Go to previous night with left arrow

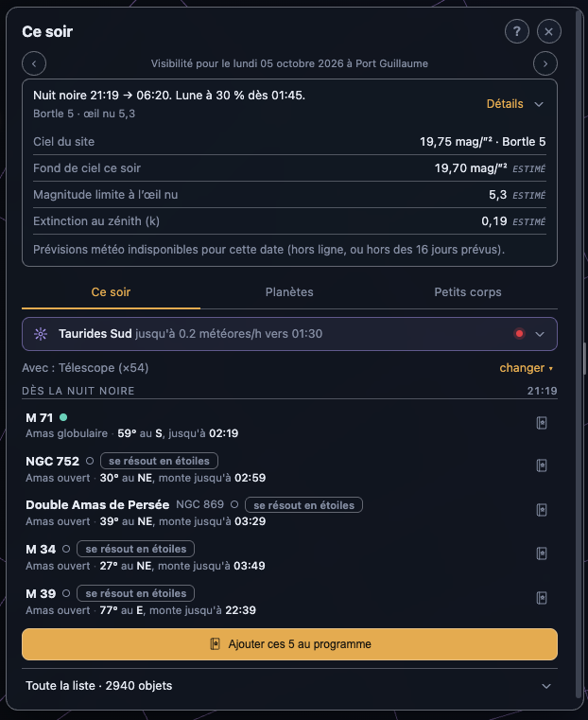click(34, 63)
